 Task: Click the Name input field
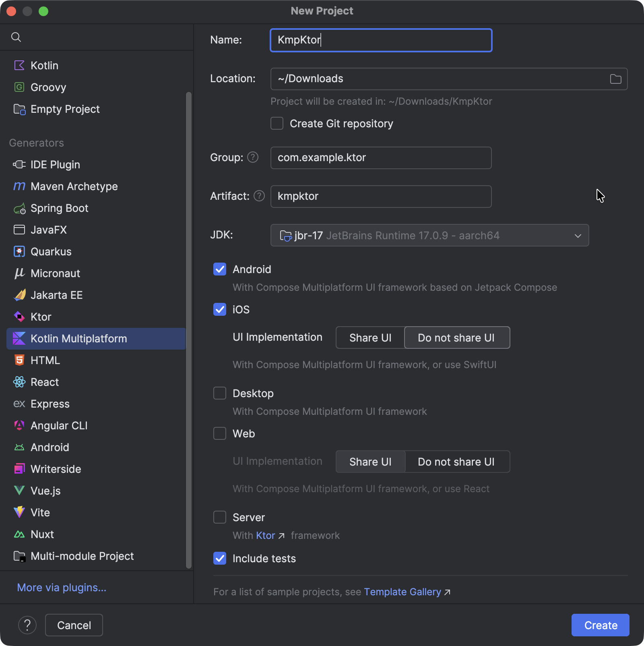(380, 40)
